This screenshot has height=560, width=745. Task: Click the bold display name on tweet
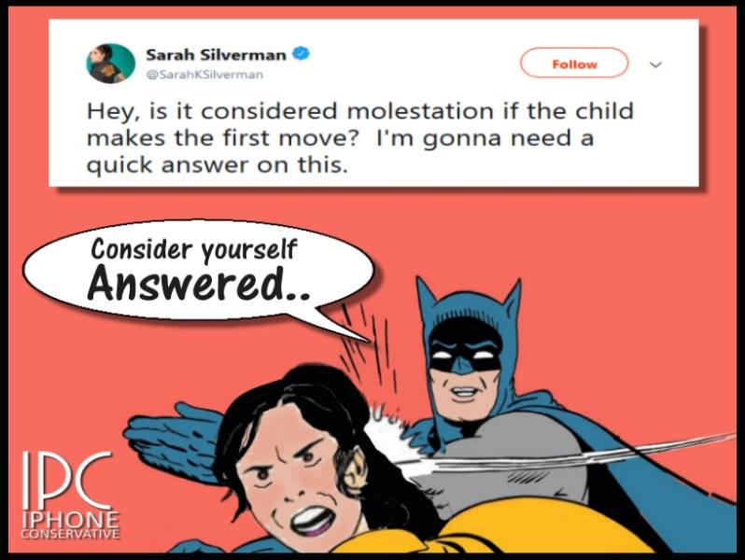click(217, 55)
